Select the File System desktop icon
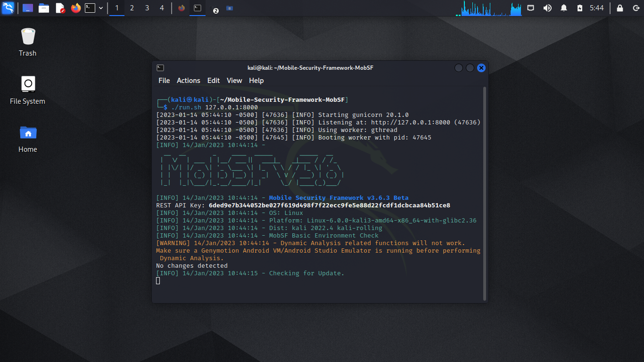The height and width of the screenshot is (362, 644). (28, 90)
